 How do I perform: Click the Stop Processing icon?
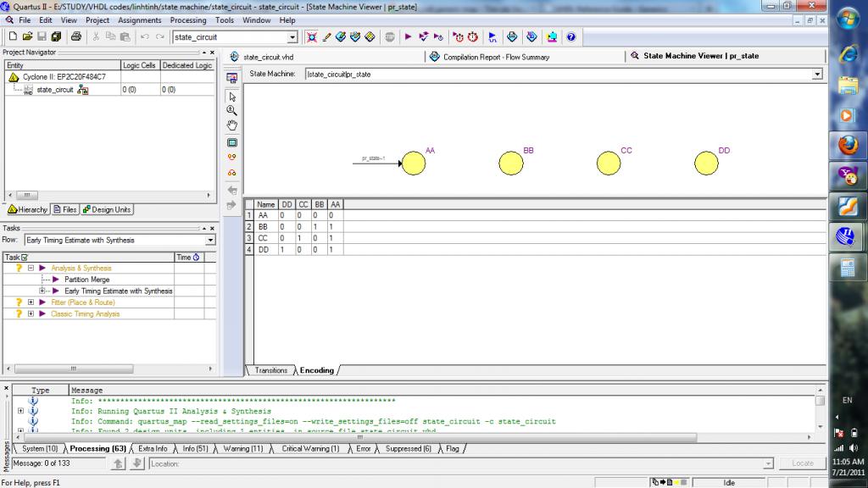[x=390, y=37]
